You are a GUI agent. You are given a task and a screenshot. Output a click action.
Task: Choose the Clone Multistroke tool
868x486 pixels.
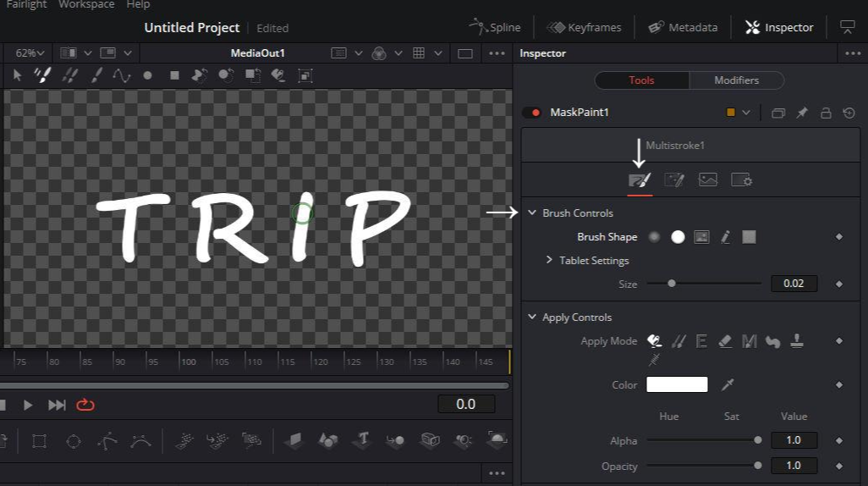tap(69, 75)
